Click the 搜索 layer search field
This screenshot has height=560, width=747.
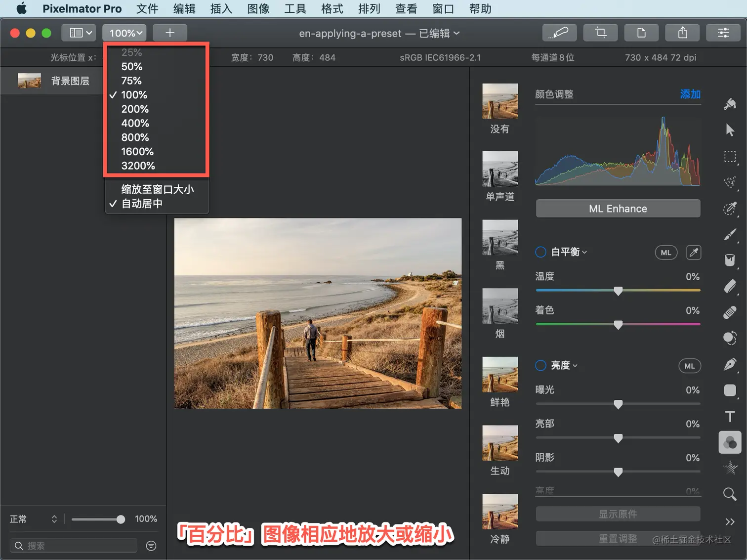73,546
